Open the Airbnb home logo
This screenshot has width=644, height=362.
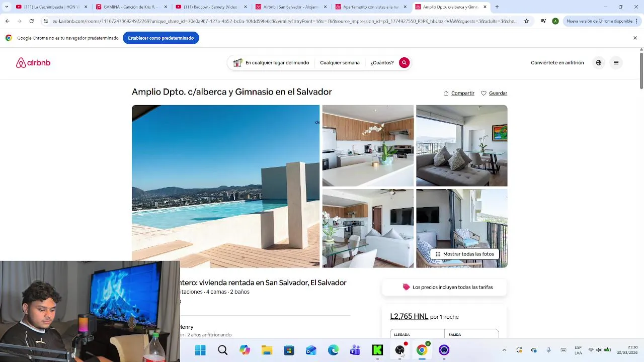tap(33, 63)
